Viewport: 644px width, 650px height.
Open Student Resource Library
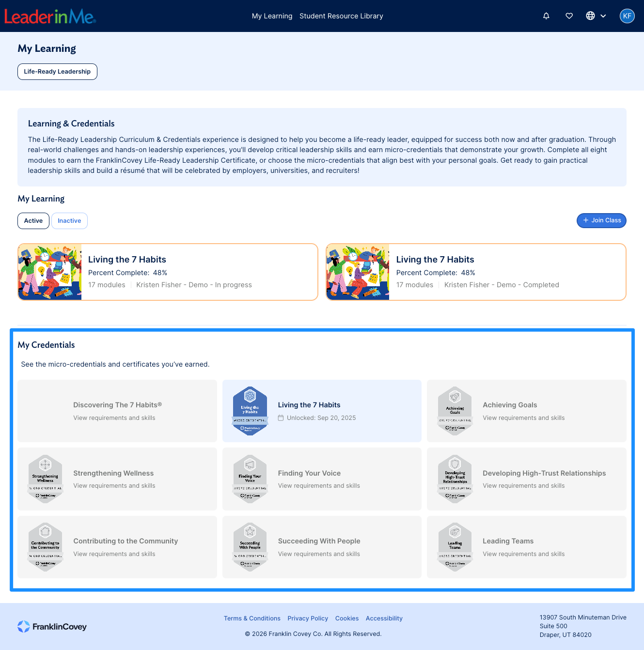tap(341, 16)
